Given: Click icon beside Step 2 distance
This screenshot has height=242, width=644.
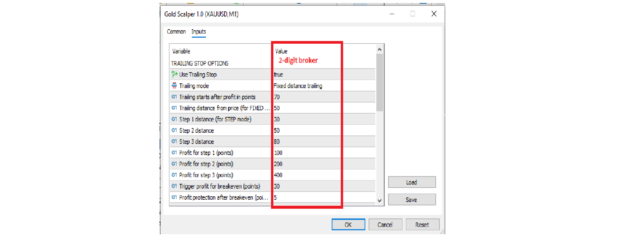Looking at the screenshot, I should pos(174,130).
